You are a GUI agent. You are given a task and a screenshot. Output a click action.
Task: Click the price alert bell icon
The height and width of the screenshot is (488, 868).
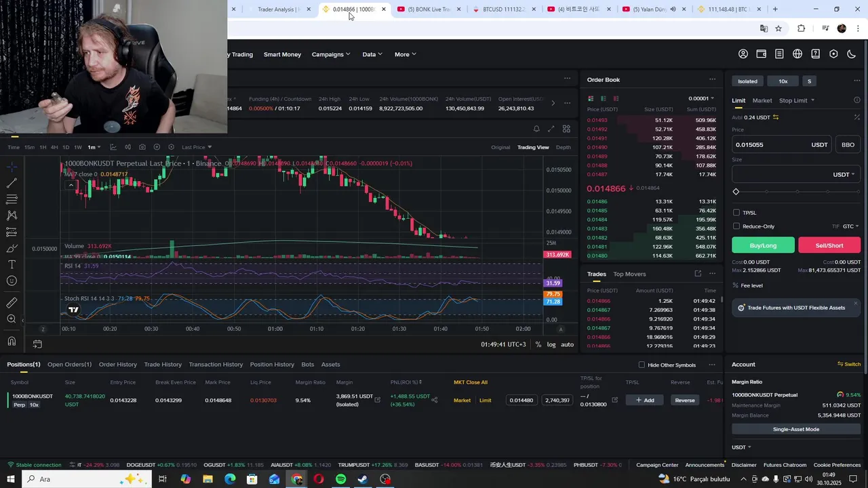tap(536, 129)
